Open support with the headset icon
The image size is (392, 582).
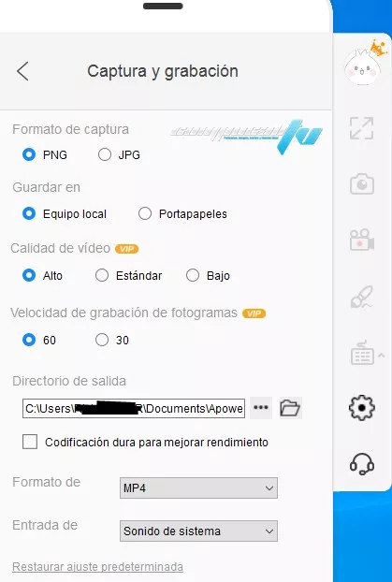point(362,464)
